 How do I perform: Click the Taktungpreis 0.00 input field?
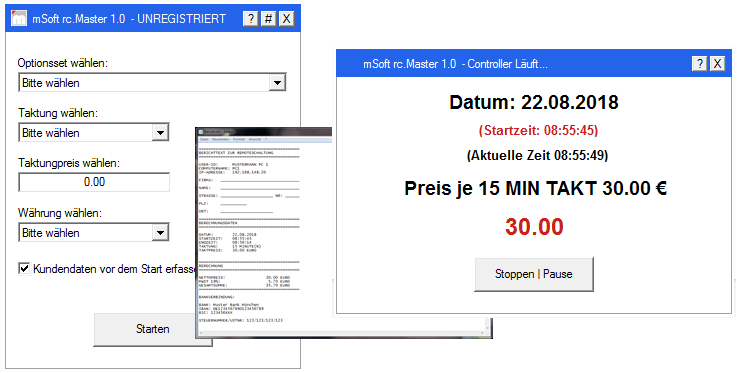pyautogui.click(x=94, y=182)
